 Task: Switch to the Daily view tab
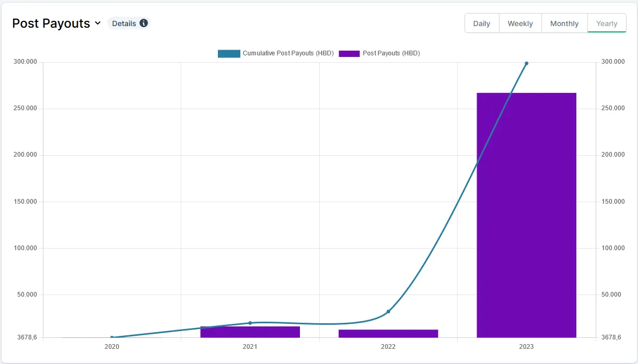coord(481,24)
